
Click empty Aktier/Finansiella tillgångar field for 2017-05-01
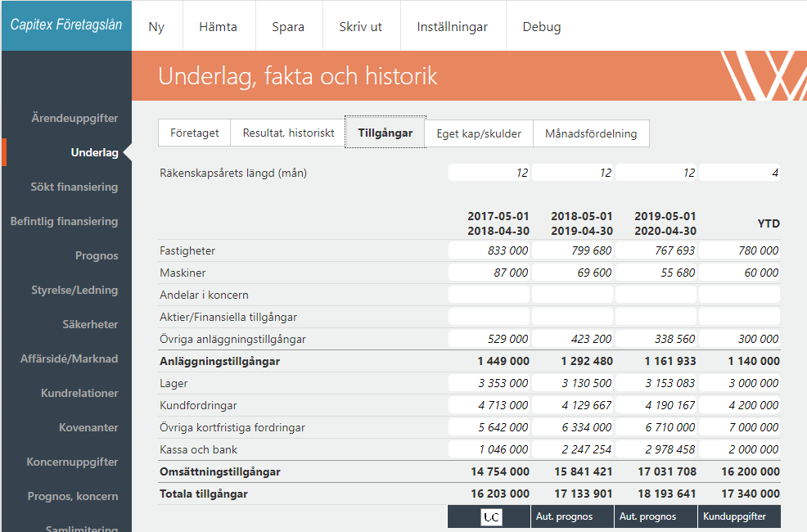pos(489,317)
